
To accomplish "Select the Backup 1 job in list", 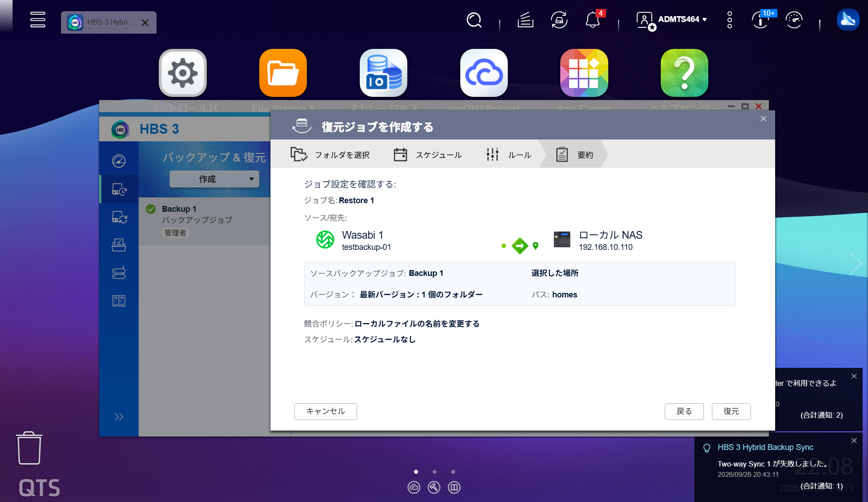I will point(205,221).
